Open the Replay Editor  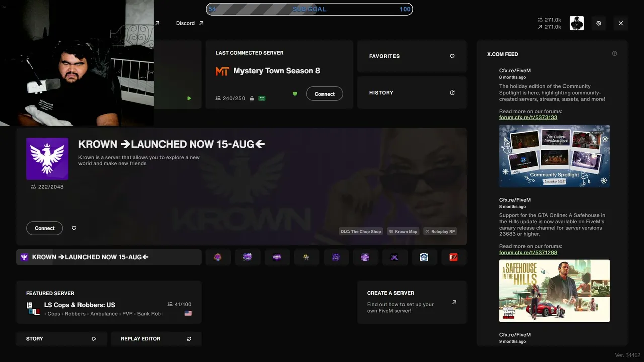[x=156, y=339]
